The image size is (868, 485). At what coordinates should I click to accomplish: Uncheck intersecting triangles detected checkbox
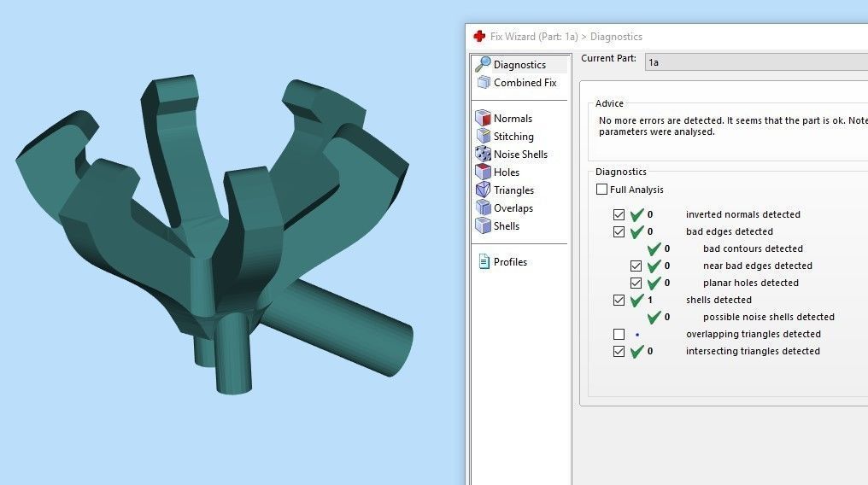tap(619, 351)
